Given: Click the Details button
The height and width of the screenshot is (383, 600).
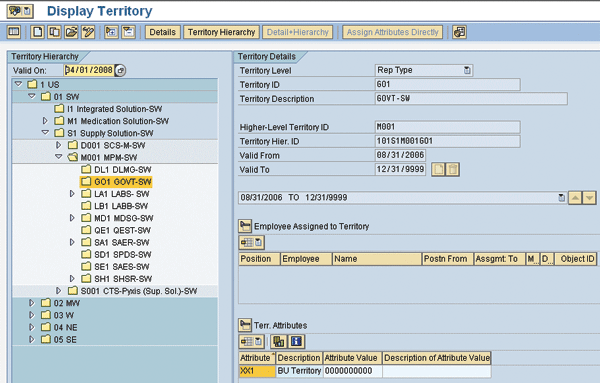Looking at the screenshot, I should pos(163,32).
